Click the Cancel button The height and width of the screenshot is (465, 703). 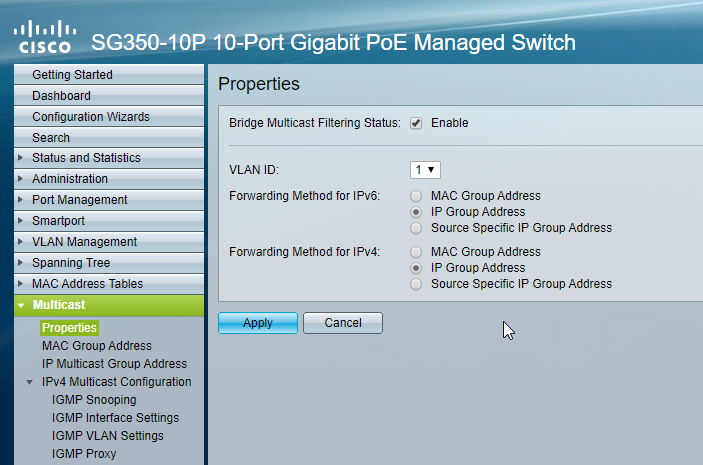coord(343,323)
